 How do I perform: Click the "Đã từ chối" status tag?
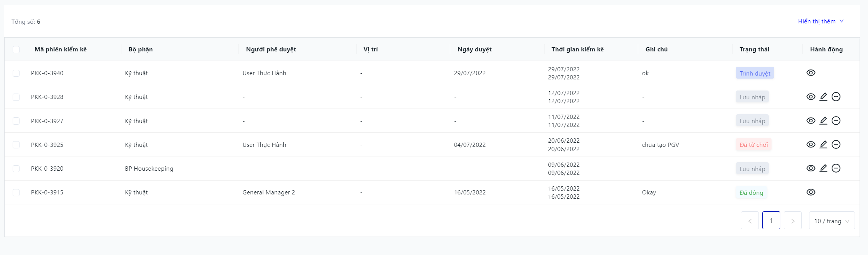point(753,145)
